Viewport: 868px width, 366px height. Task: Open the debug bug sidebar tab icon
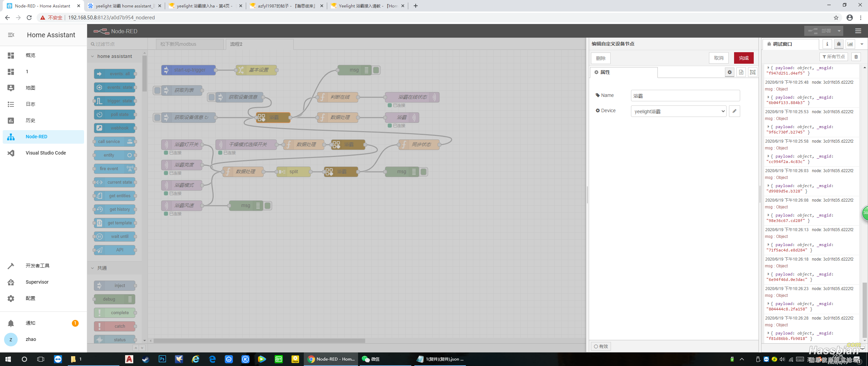839,44
